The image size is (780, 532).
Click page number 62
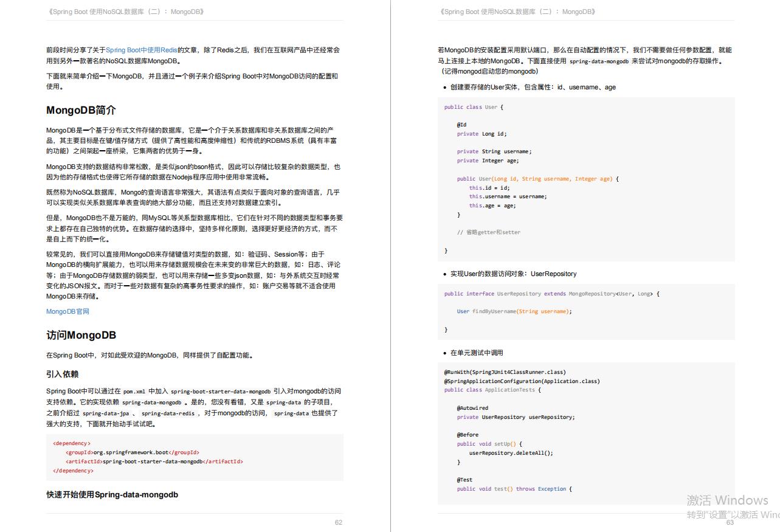[x=339, y=522]
